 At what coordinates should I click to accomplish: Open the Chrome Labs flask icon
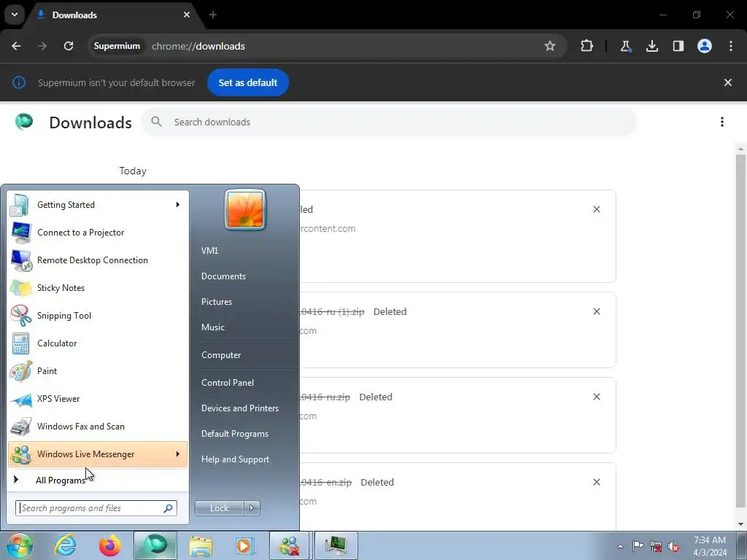(x=625, y=46)
